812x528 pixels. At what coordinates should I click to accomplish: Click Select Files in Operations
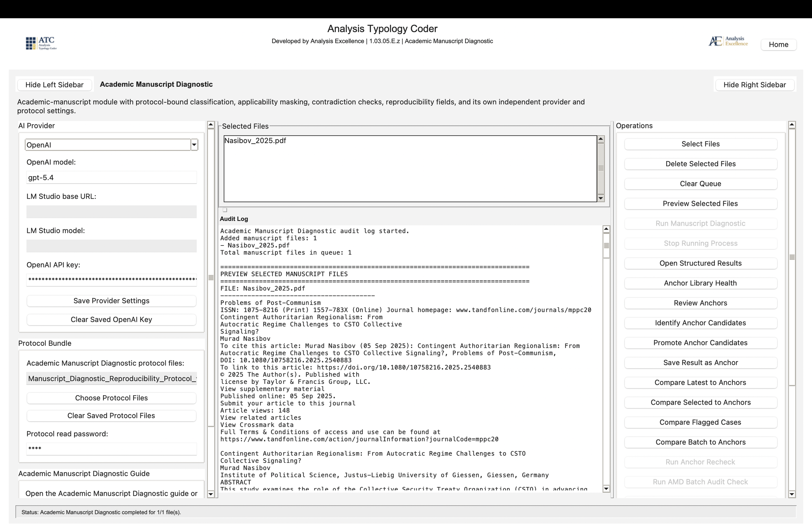701,144
